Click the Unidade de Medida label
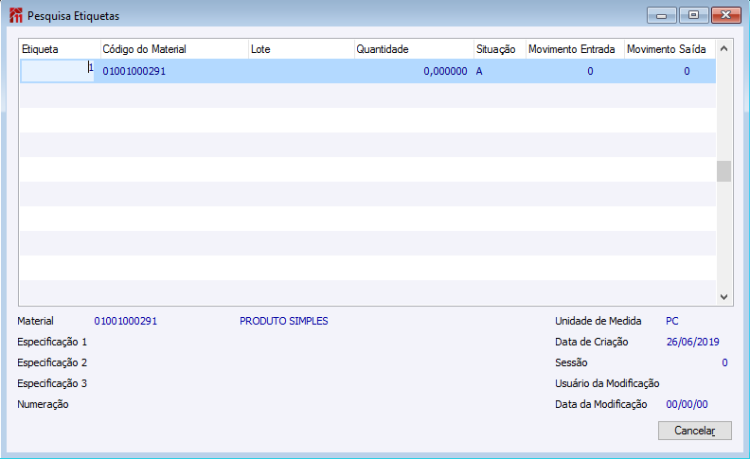 click(598, 321)
